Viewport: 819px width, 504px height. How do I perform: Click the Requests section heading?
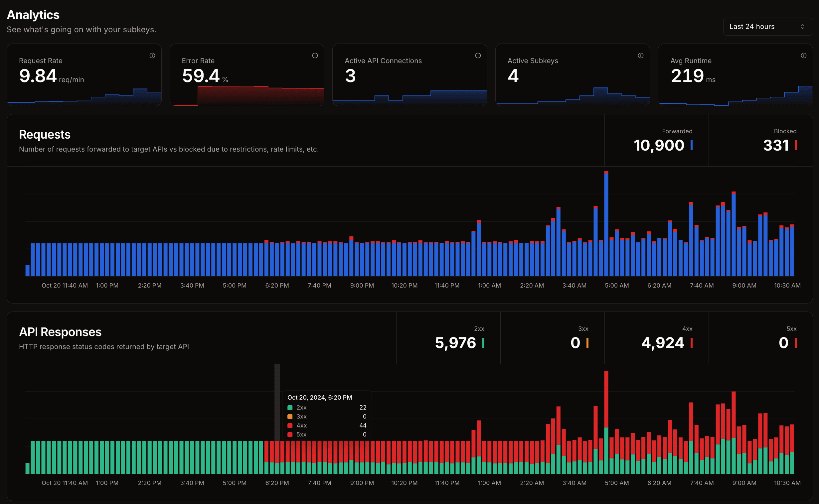click(x=45, y=135)
